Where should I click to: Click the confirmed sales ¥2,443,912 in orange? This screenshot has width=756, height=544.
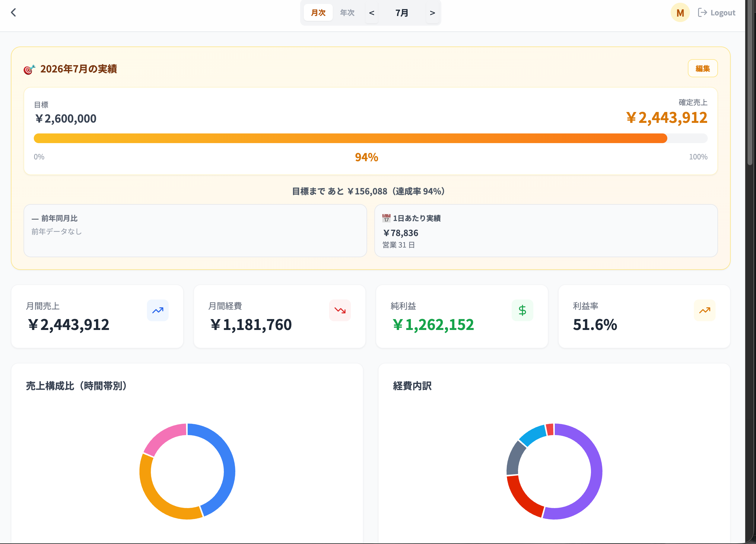[666, 117]
